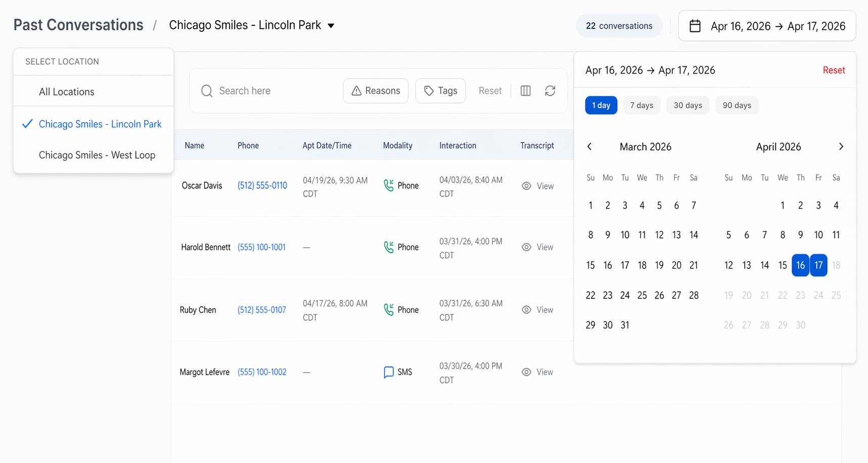Viewport: 868px width, 463px height.
Task: Open the Reasons filter
Action: (x=376, y=90)
